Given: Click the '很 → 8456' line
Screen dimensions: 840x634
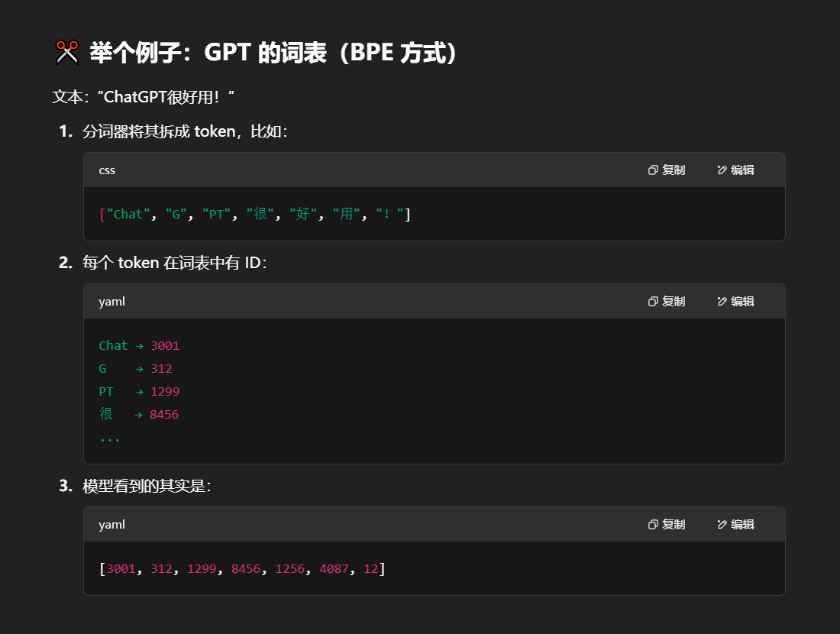Looking at the screenshot, I should [x=139, y=414].
